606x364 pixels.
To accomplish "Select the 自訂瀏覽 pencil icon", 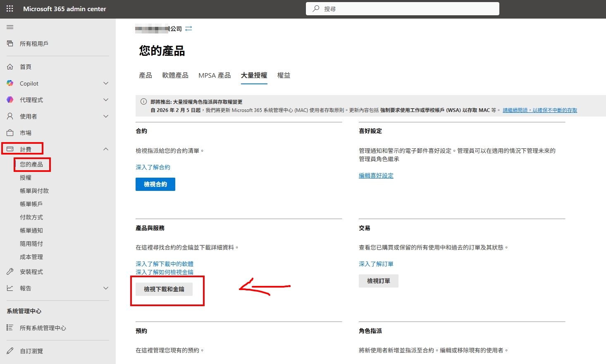I will [x=10, y=351].
